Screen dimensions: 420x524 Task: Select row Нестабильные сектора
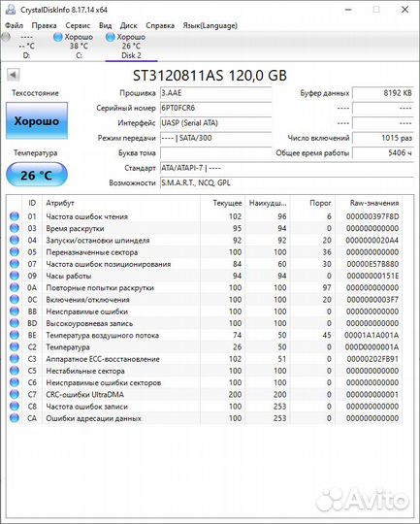[205, 371]
